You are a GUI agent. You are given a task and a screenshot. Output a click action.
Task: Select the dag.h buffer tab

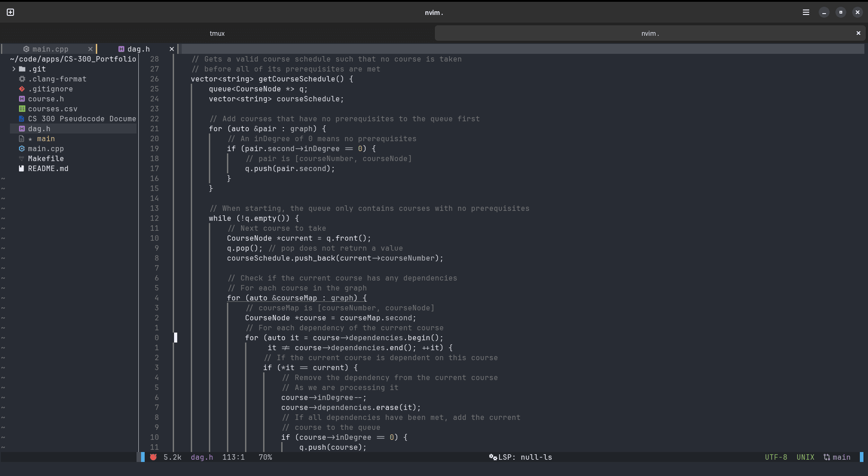coord(138,49)
